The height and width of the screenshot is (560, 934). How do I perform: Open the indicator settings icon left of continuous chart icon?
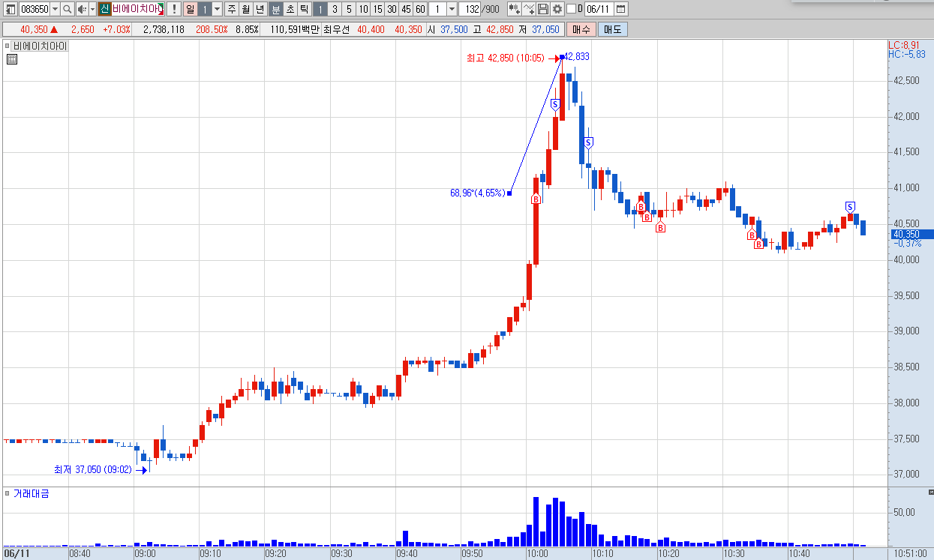pos(515,9)
